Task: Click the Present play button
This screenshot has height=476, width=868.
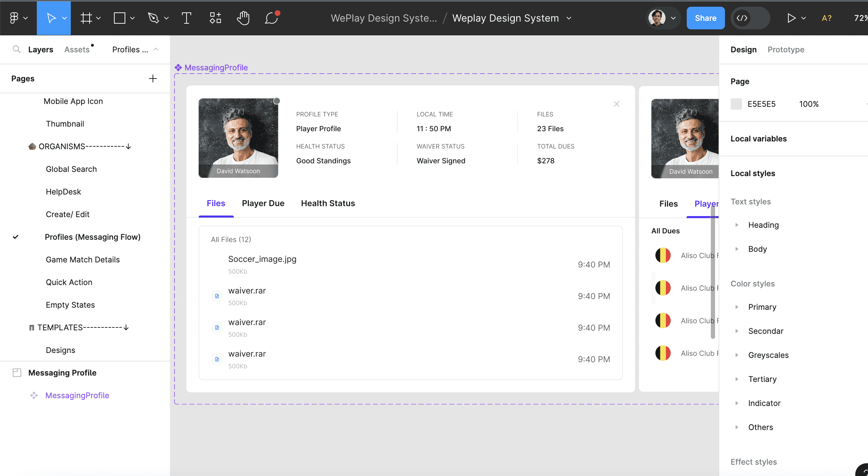Action: 791,18
